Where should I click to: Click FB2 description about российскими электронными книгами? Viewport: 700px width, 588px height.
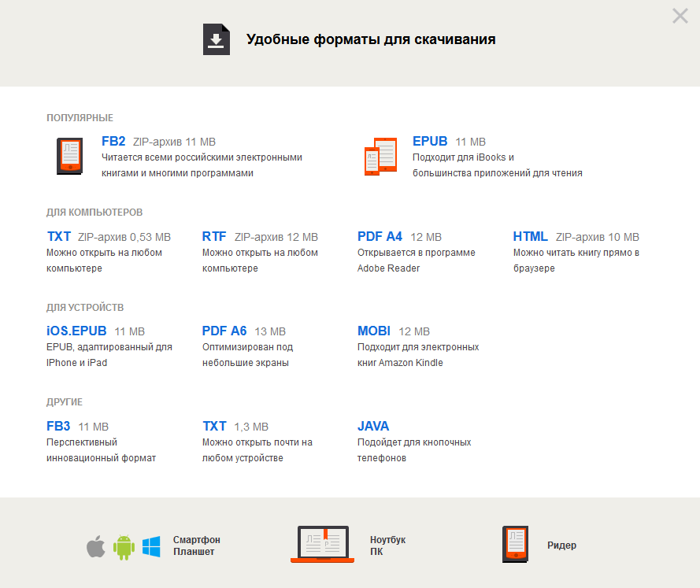tap(202, 165)
